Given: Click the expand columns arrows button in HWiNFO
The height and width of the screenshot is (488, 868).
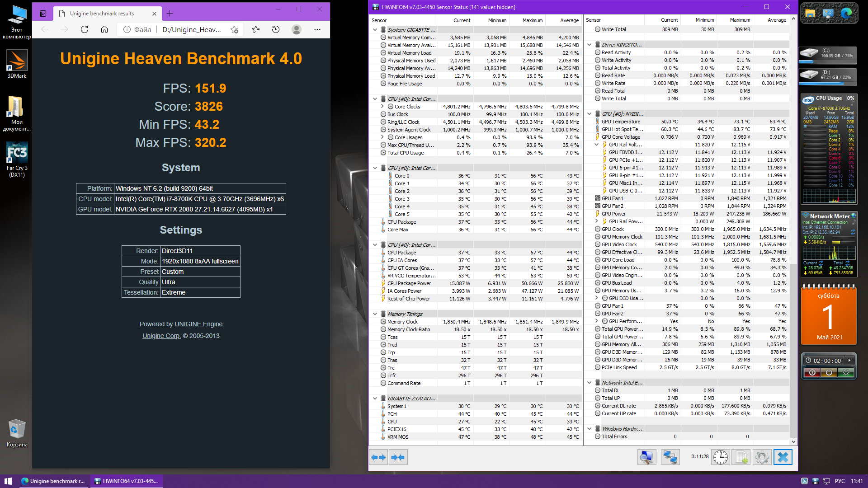Looking at the screenshot, I should (378, 457).
